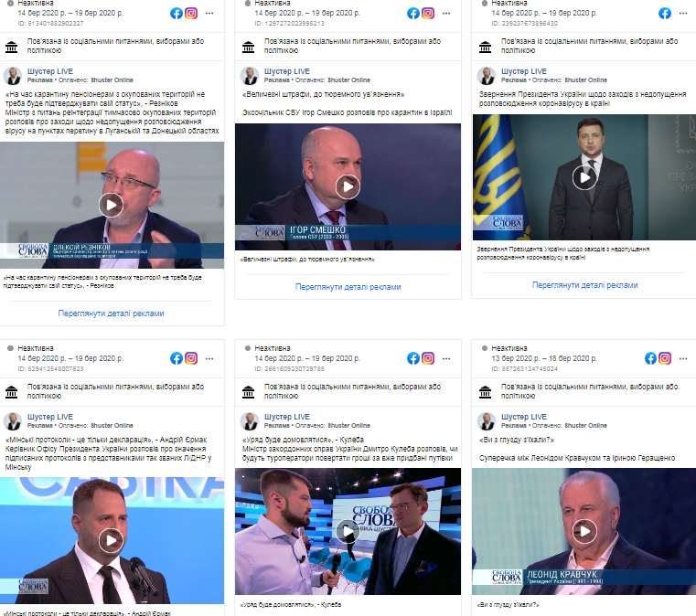Open Шустер LIVE profile avatar on Zelensky ad

coord(487,75)
